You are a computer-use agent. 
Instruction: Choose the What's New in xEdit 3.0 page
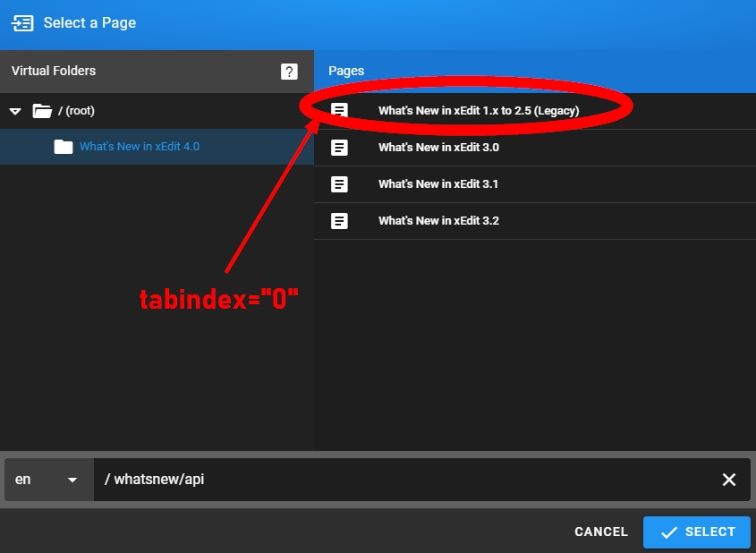(x=535, y=148)
